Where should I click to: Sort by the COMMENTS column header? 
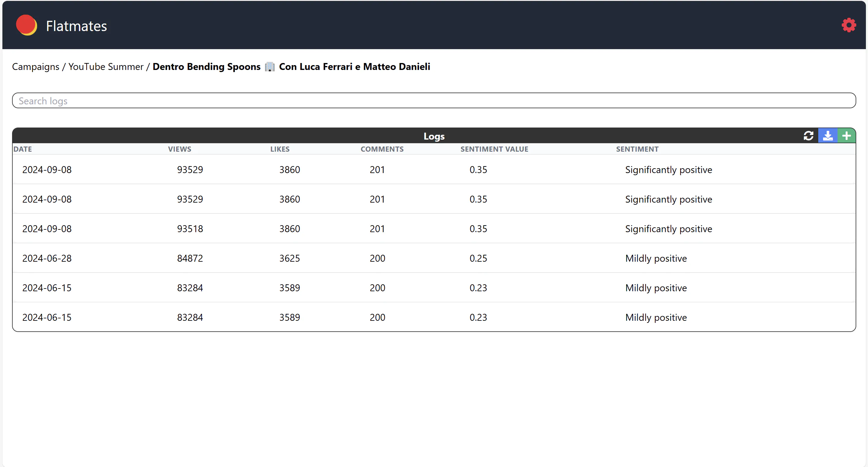(382, 149)
